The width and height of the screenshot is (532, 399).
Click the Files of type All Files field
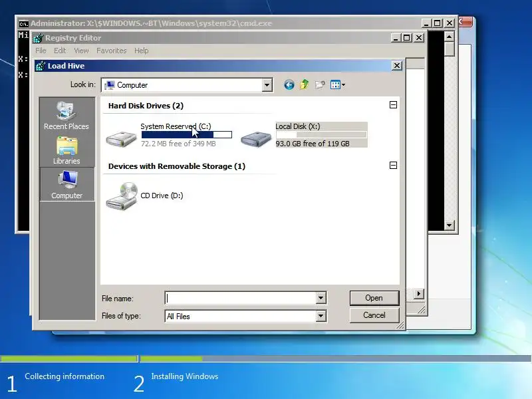coord(241,317)
